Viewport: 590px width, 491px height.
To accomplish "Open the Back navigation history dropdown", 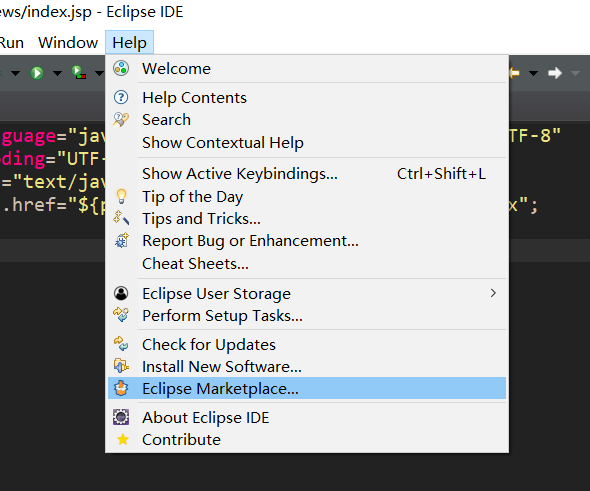I will 533,73.
